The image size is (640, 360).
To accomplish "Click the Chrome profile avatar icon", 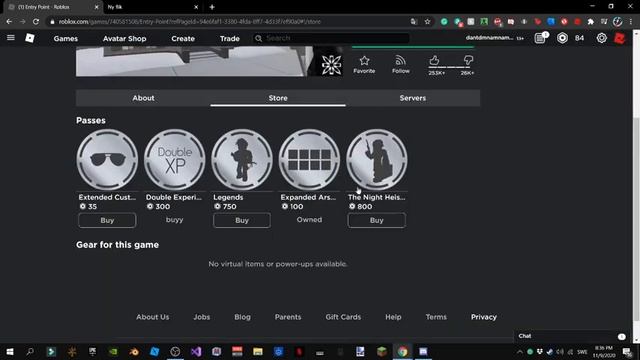I will pyautogui.click(x=618, y=22).
